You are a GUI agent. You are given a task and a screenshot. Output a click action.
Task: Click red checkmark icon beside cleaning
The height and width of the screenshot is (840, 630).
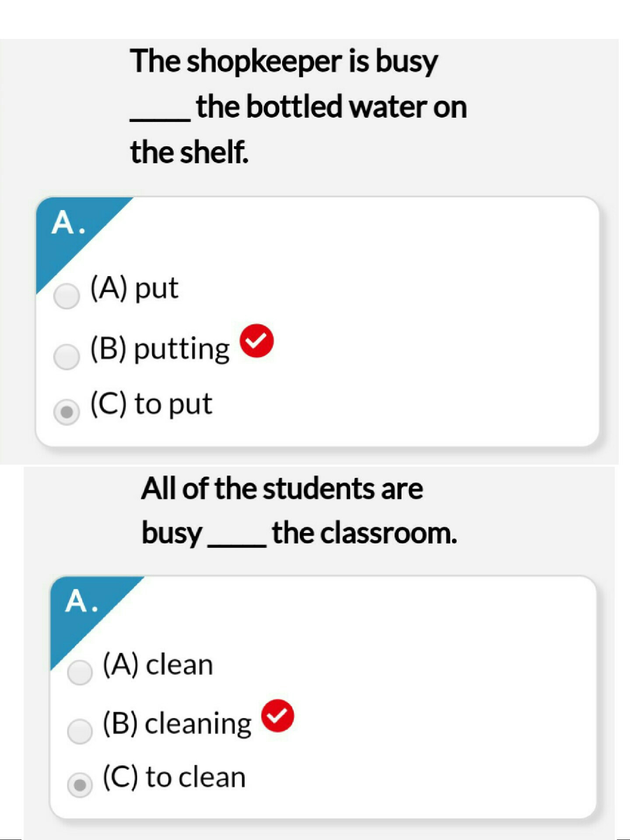(277, 716)
